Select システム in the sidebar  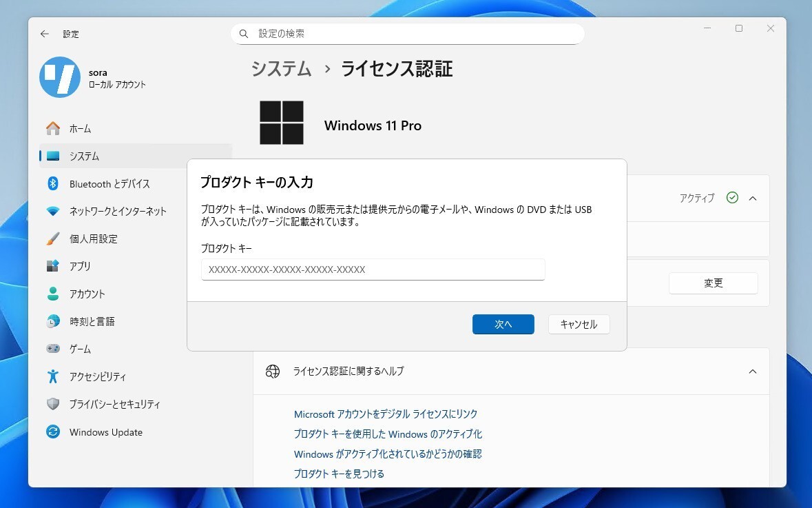(136, 156)
